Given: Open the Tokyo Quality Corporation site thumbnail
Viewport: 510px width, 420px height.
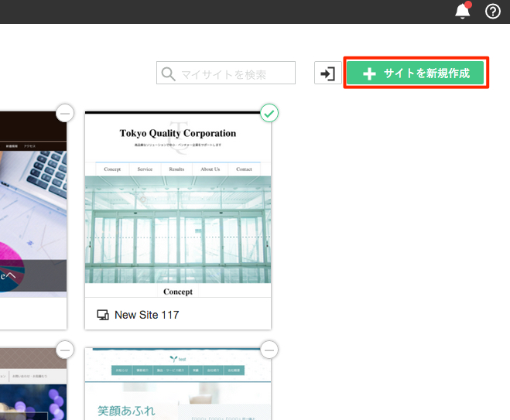Looking at the screenshot, I should [x=178, y=204].
